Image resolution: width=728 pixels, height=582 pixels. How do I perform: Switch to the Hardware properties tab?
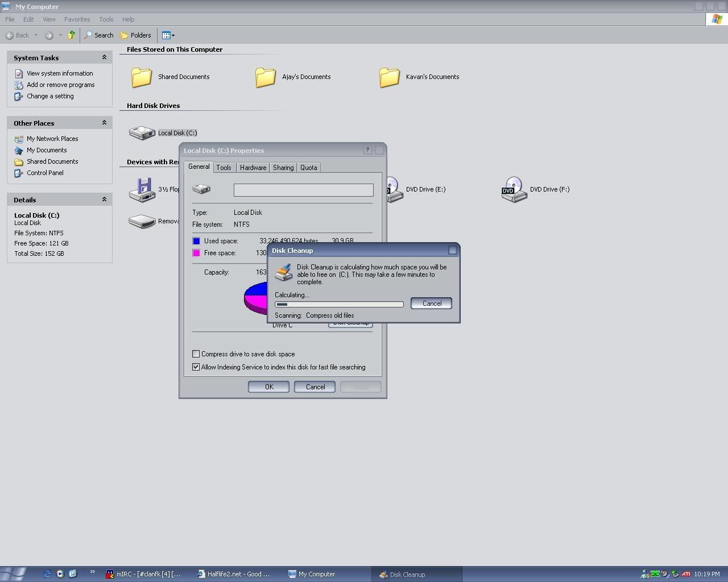pyautogui.click(x=253, y=168)
